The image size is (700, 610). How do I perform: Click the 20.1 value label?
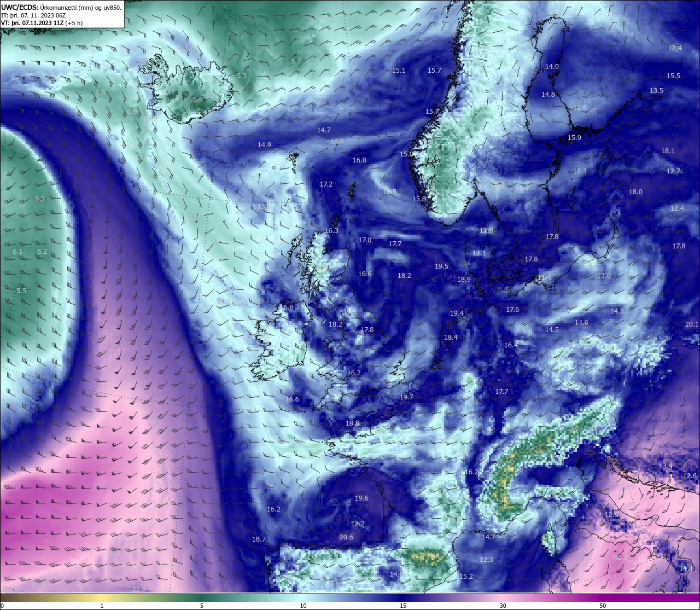pos(692,324)
